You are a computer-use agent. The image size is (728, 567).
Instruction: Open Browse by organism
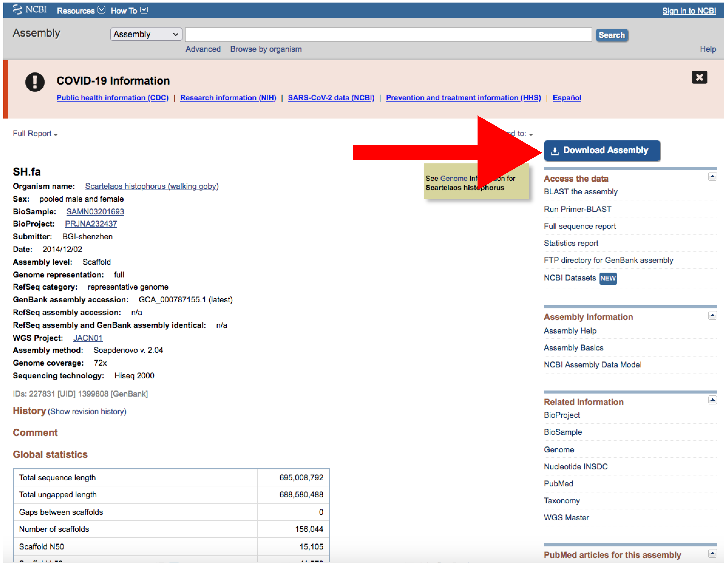[x=266, y=49]
